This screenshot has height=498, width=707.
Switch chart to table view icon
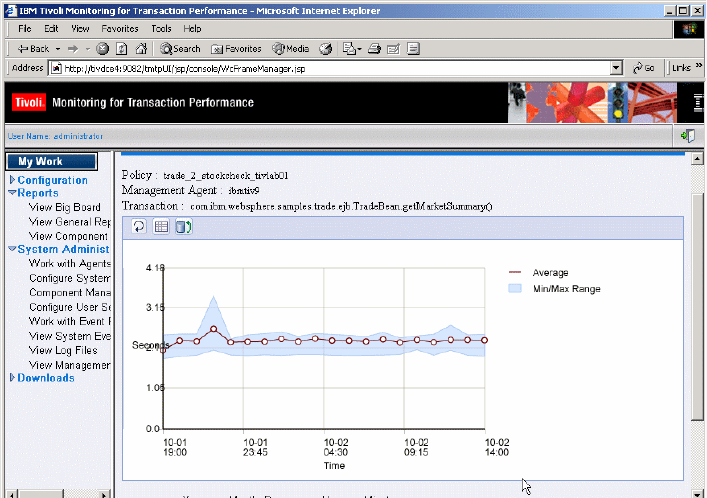tap(161, 226)
